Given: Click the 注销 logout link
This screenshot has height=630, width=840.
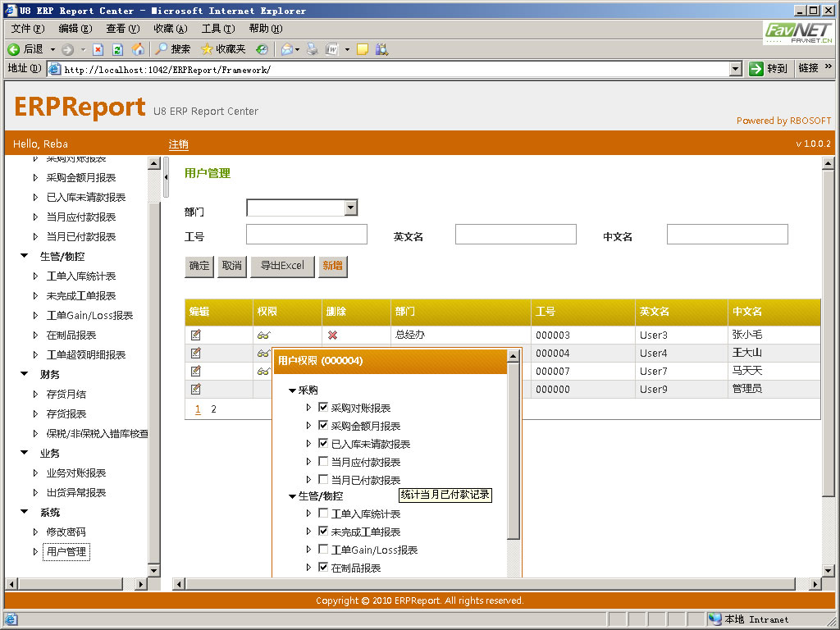Looking at the screenshot, I should [178, 144].
